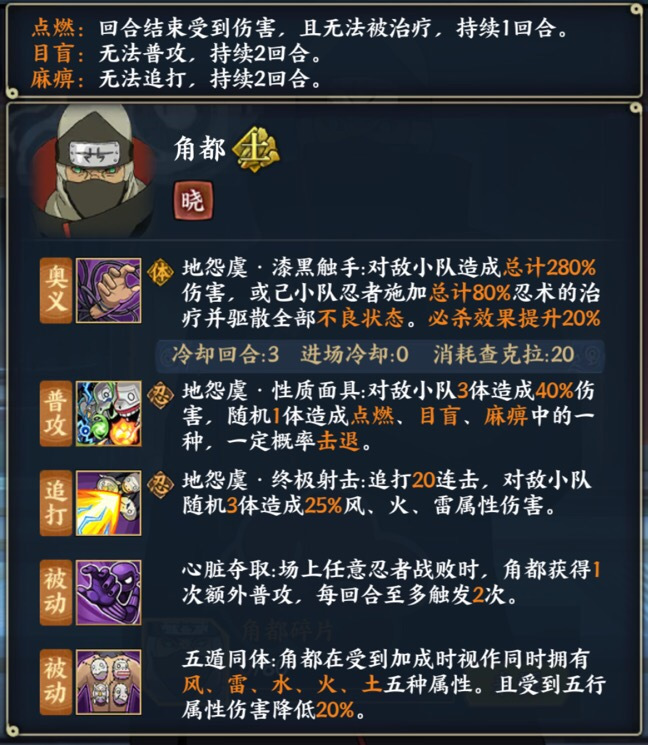The image size is (648, 745).
Task: Click the 冷却回合 cooldown info bar
Action: (380, 354)
